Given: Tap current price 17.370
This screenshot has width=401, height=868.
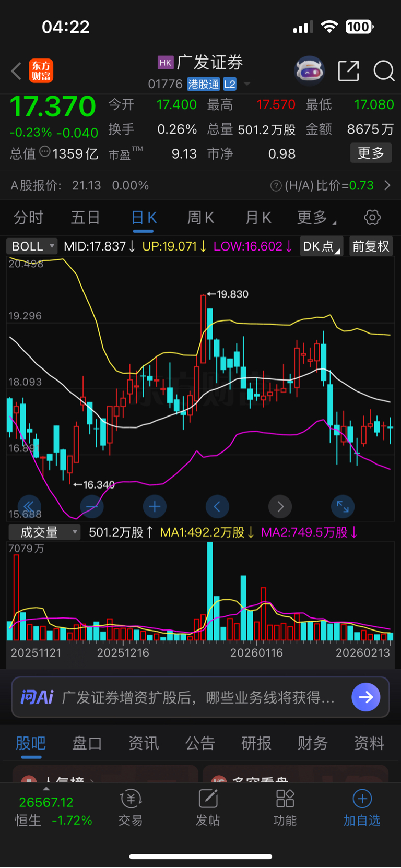Looking at the screenshot, I should pyautogui.click(x=53, y=106).
